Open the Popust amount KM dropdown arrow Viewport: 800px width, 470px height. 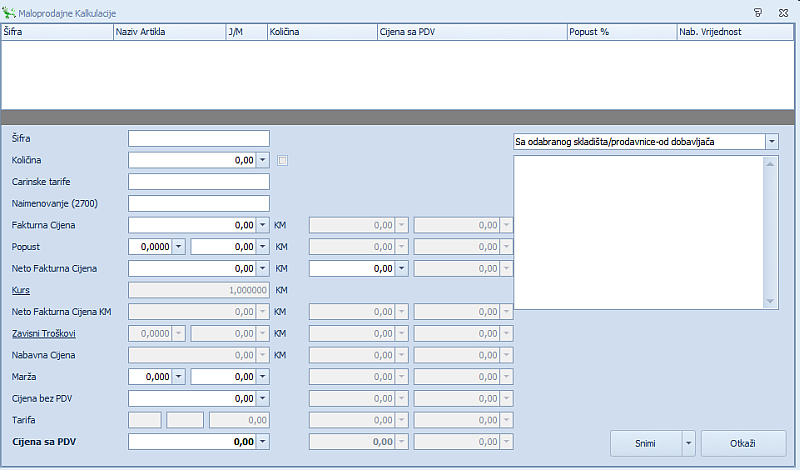(x=262, y=247)
